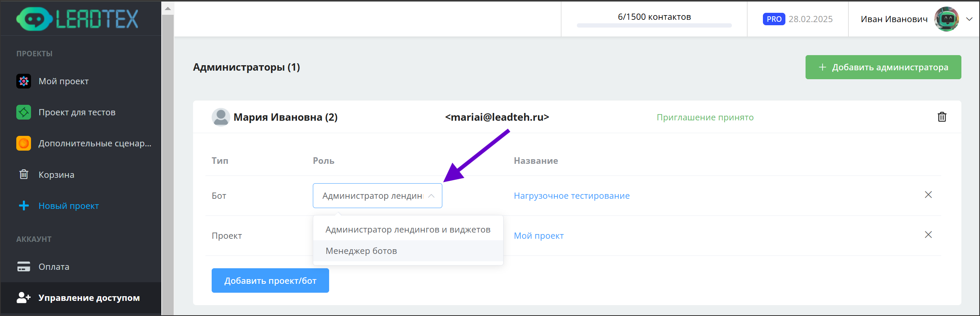Click the plus icon for Новый проект
980x316 pixels.
[24, 205]
